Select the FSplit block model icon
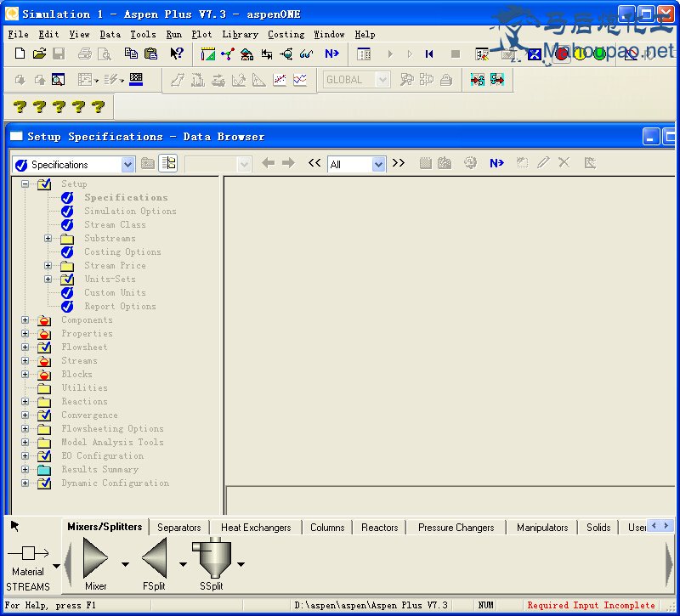The height and width of the screenshot is (616, 680). coord(155,558)
